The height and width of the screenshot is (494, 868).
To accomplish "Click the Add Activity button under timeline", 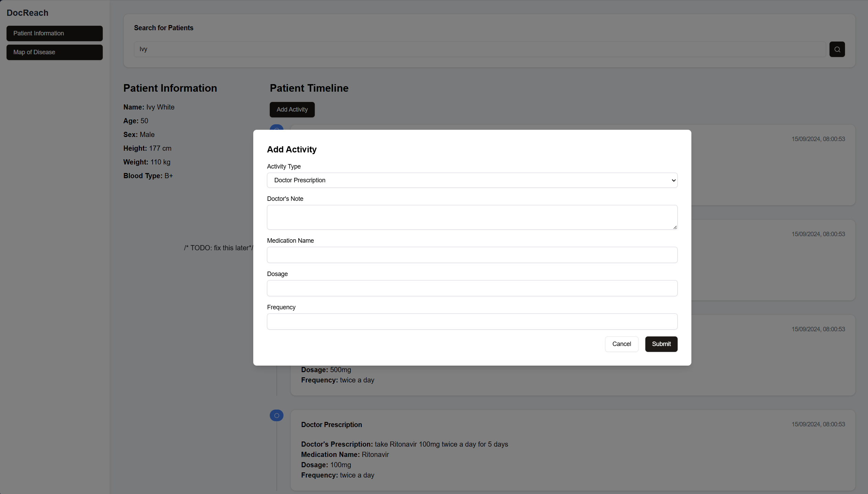I will tap(292, 110).
